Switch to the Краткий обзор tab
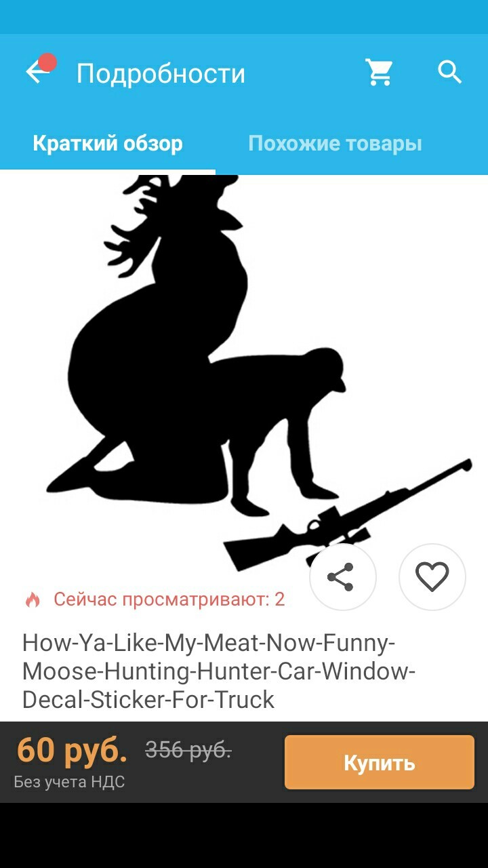Image resolution: width=488 pixels, height=868 pixels. point(108,144)
